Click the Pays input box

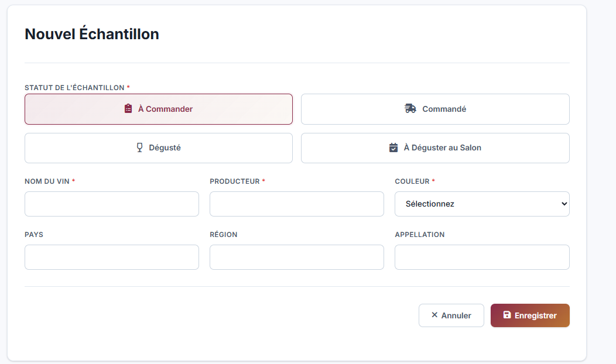(x=111, y=257)
